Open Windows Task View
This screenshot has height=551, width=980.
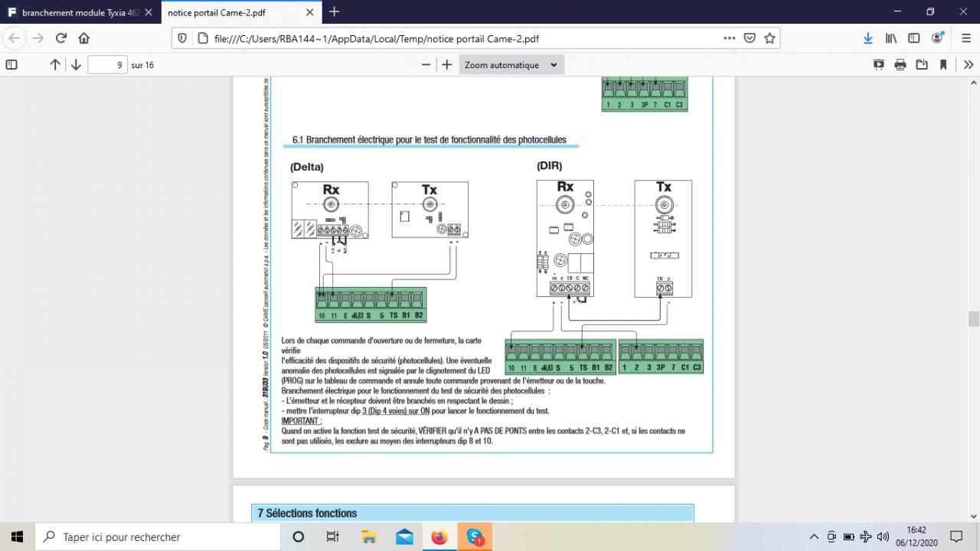(x=333, y=536)
